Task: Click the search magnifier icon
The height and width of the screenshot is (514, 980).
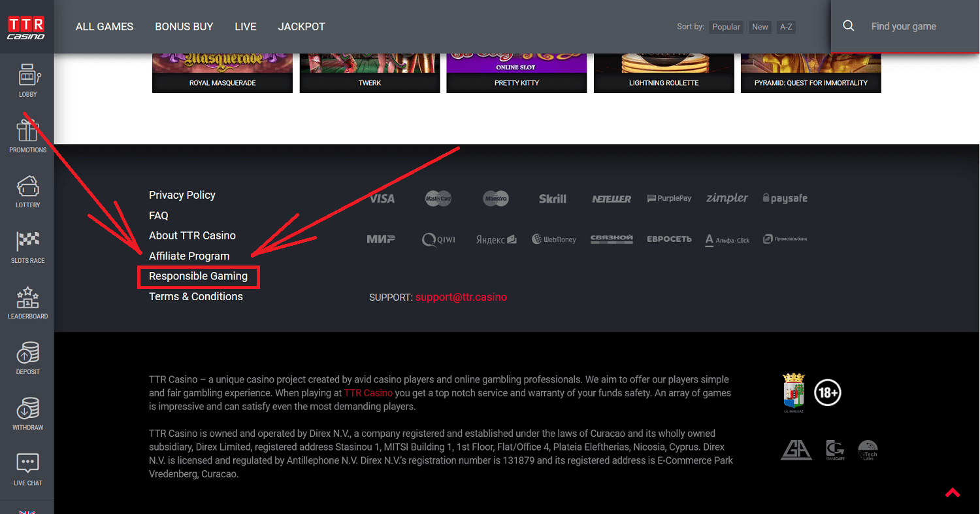Action: click(849, 26)
